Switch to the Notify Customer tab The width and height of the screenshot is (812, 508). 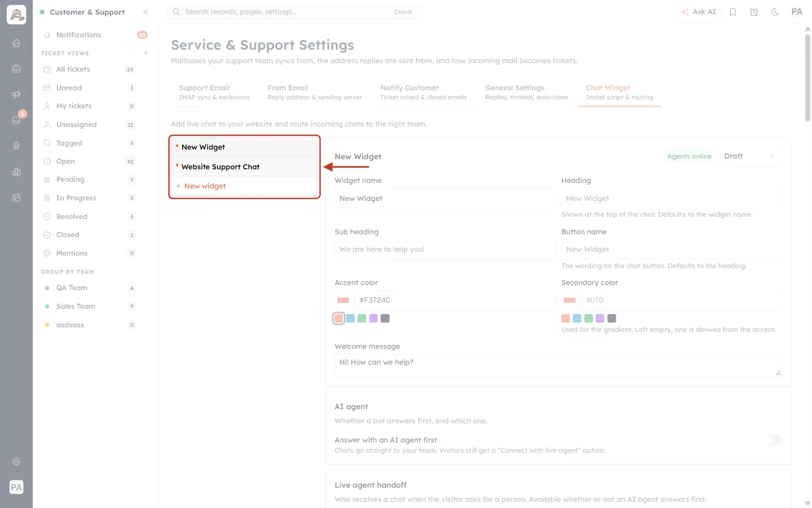423,93
